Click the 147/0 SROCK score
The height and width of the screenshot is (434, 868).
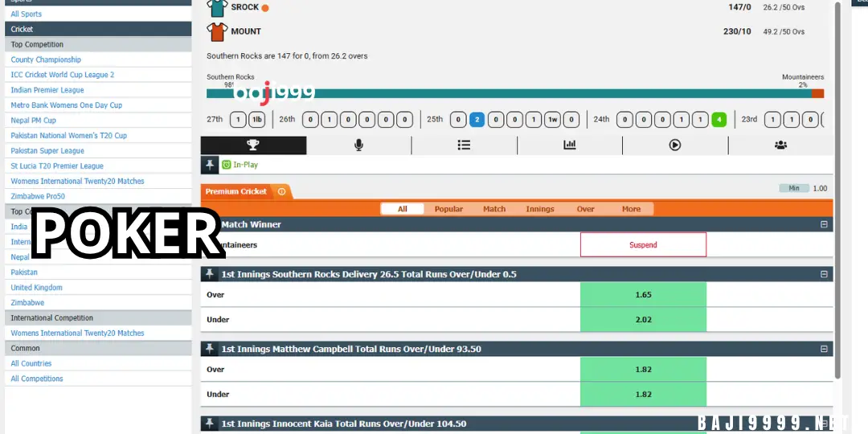[x=739, y=7]
